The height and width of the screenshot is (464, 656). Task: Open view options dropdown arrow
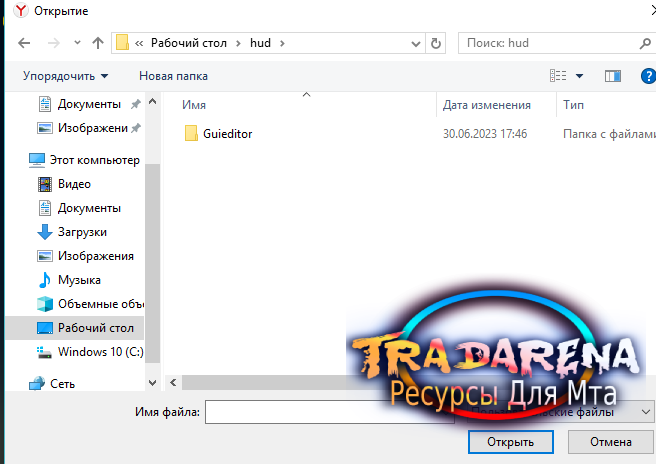pyautogui.click(x=579, y=76)
